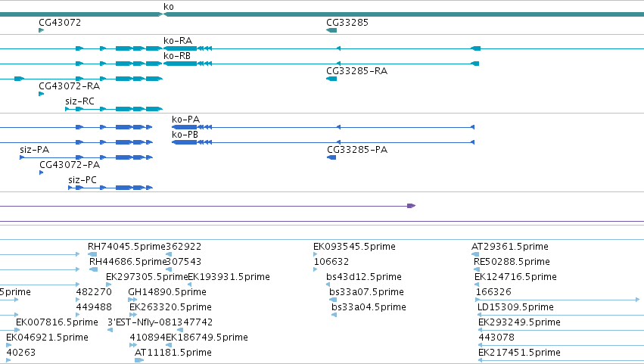This screenshot has height=364, width=644.
Task: Open EST EK186749.5prime
Action: tap(207, 338)
